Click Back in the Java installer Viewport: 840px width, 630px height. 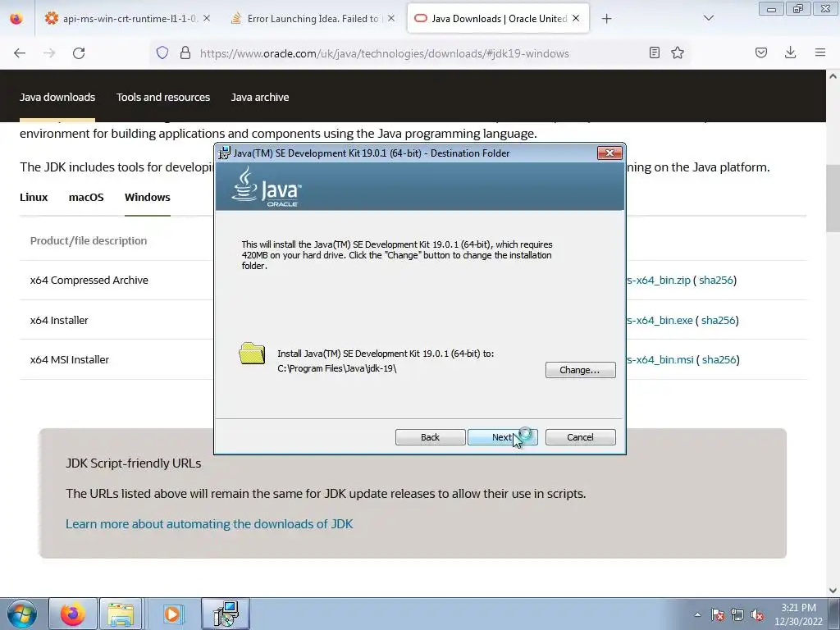coord(430,437)
